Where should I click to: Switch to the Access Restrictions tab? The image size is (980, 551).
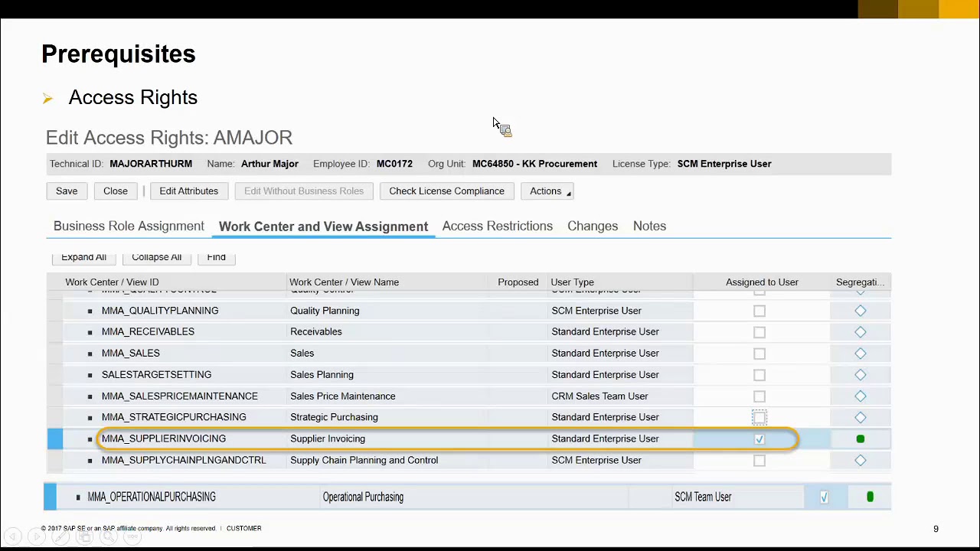click(498, 227)
